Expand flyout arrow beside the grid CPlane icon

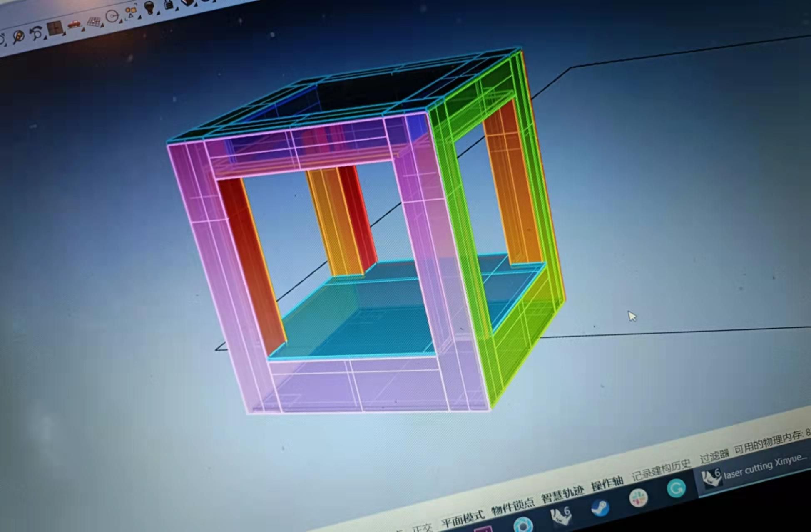102,25
